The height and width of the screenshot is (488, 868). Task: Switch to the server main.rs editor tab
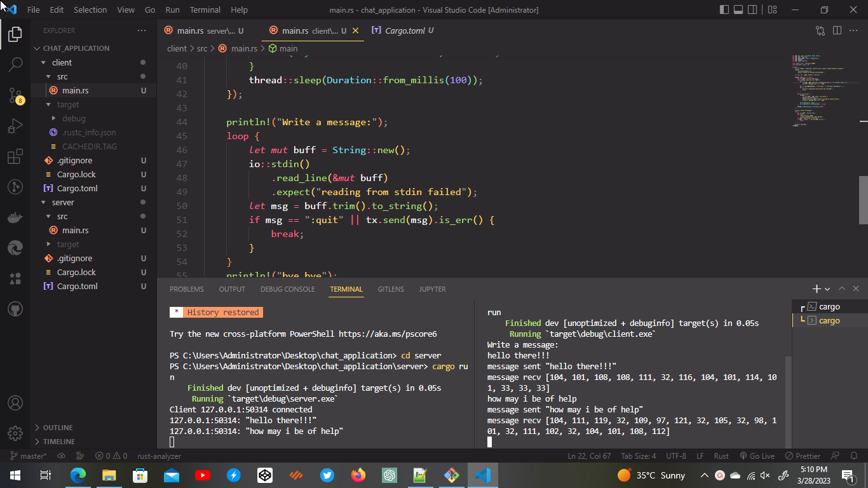tap(203, 30)
